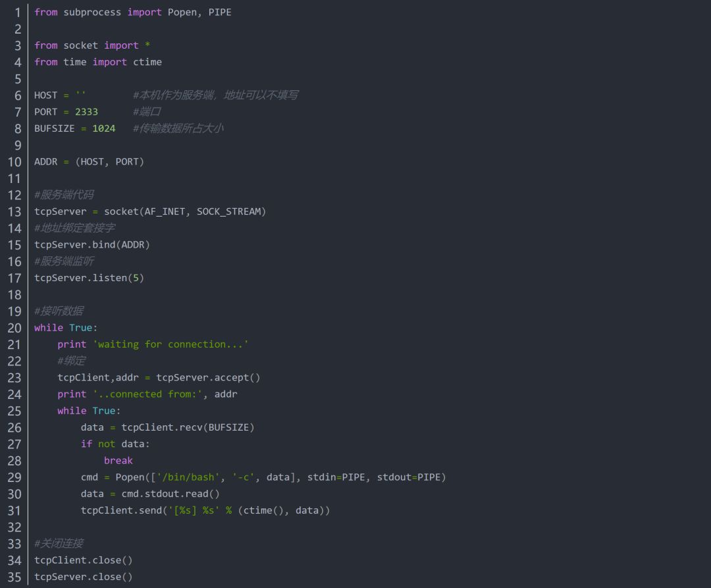Viewport: 711px width, 588px height.
Task: Click '/bin/bash' string in Popen call
Action: pyautogui.click(x=188, y=477)
